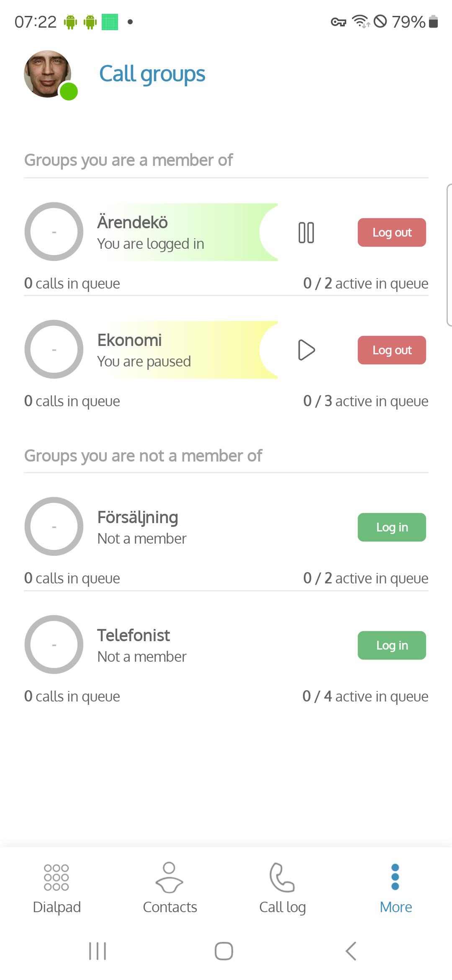Switch to Contacts tab
The width and height of the screenshot is (452, 980).
point(169,888)
